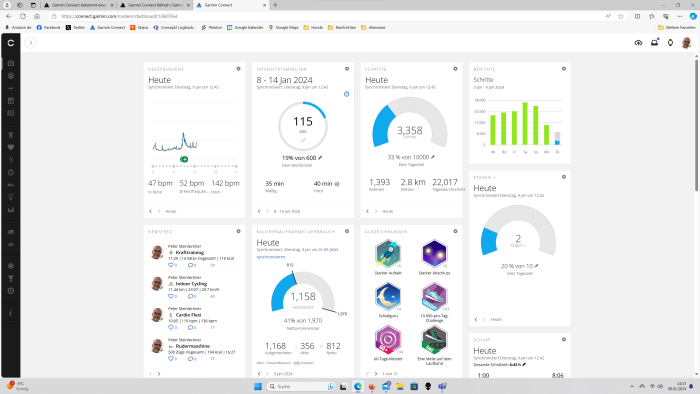Click the heart rate timeline marker
This screenshot has width=700, height=394.
pos(184,159)
